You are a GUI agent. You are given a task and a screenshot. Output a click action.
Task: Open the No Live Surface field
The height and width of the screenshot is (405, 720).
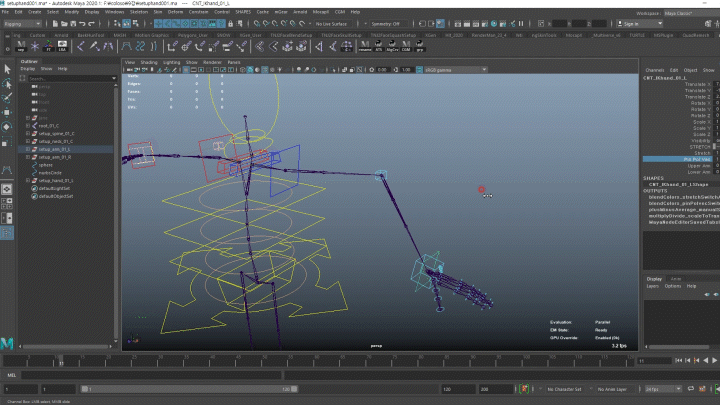tap(332, 23)
